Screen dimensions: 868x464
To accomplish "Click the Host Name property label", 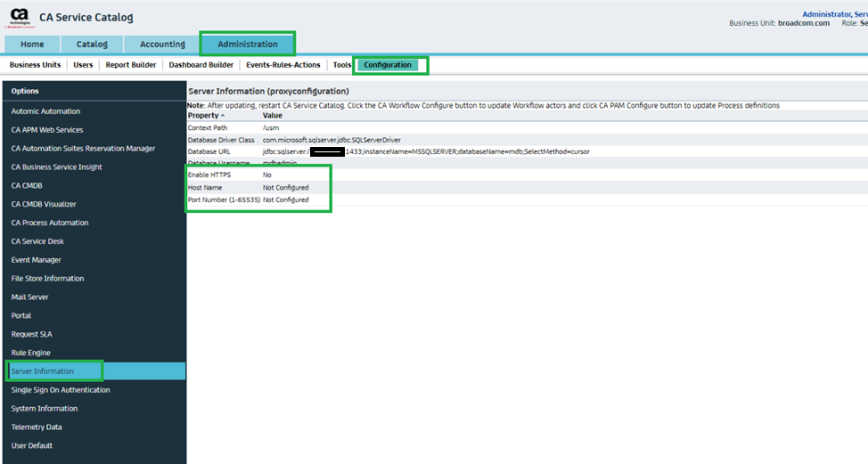I will [205, 188].
